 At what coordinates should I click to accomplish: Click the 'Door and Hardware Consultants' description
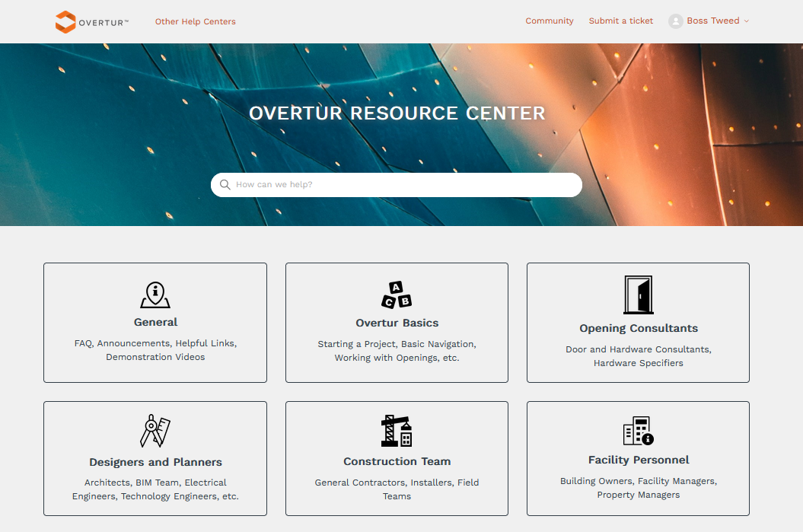click(639, 356)
